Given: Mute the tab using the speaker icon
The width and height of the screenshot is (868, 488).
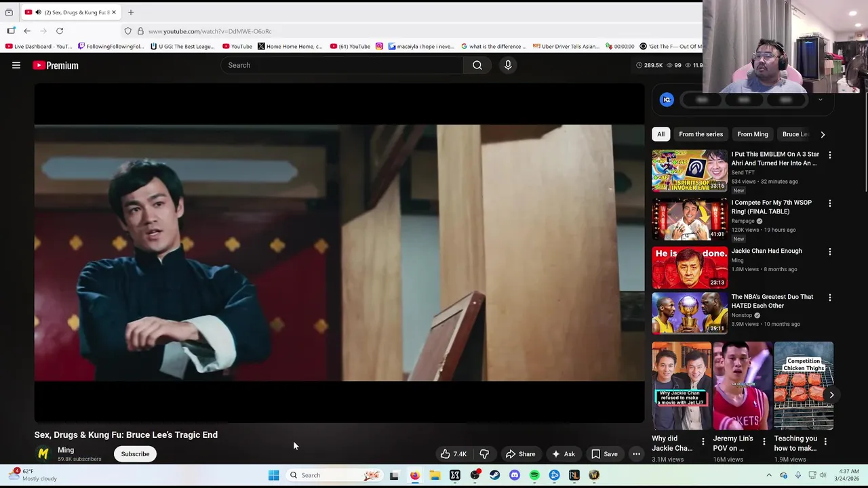Looking at the screenshot, I should [x=38, y=12].
